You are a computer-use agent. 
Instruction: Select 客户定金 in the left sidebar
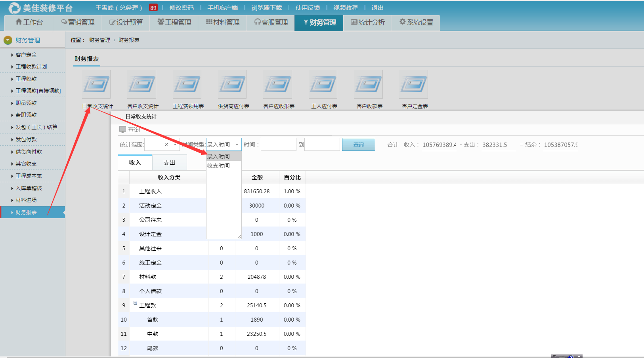pyautogui.click(x=27, y=54)
